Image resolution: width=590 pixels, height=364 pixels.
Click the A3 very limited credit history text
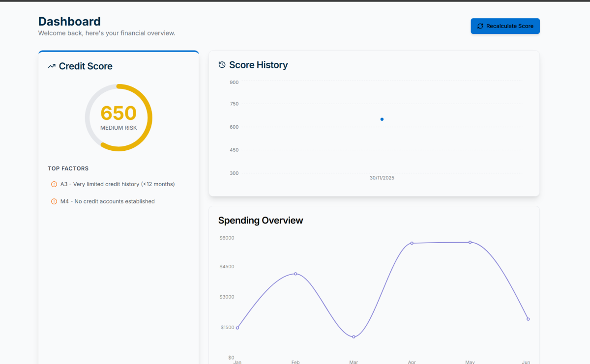pos(118,184)
